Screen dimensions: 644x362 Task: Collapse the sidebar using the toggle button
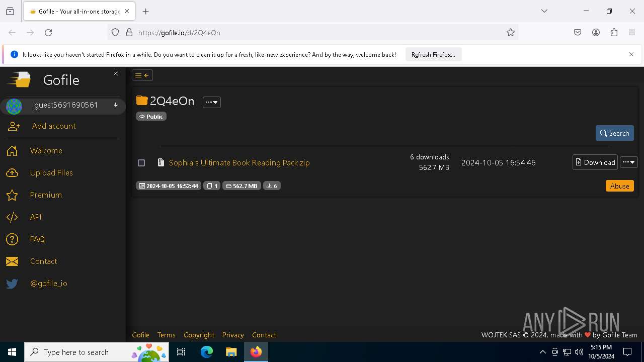(x=142, y=75)
